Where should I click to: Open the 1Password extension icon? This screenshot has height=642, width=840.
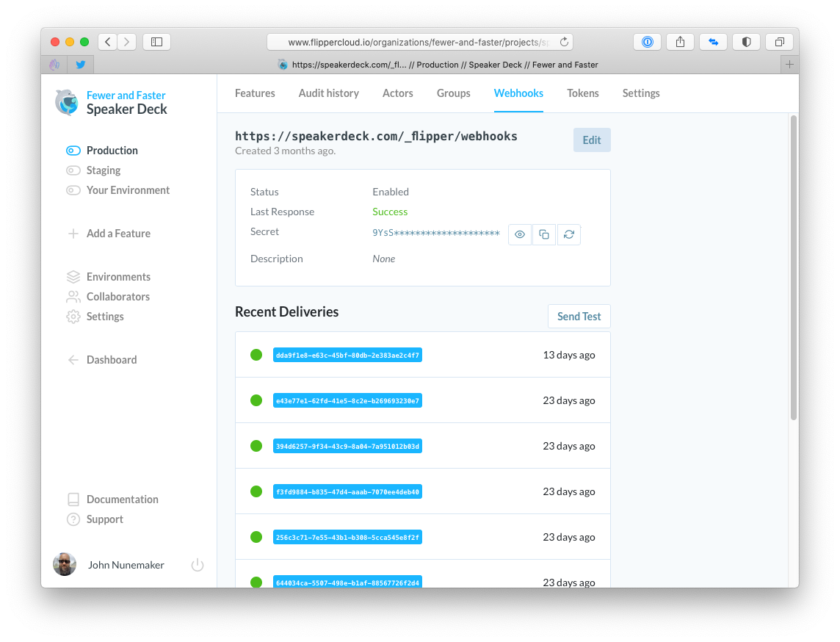[647, 42]
